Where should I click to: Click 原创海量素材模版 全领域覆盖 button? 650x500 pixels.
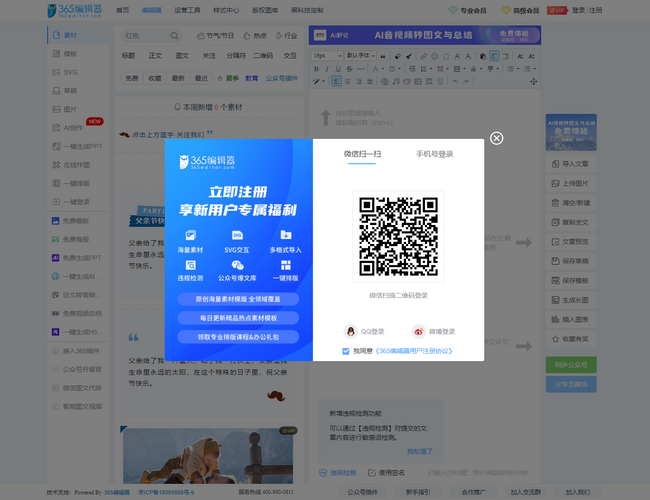(238, 298)
